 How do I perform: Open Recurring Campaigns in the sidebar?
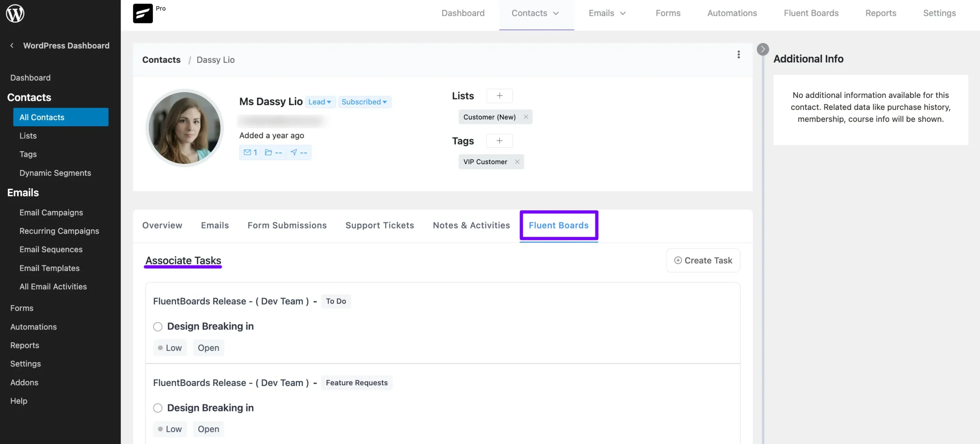59,231
